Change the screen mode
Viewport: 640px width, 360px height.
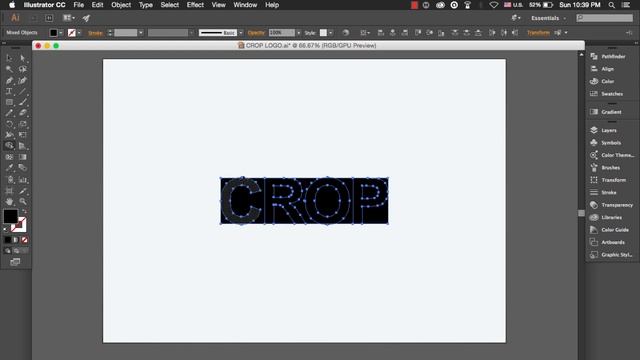(x=15, y=262)
